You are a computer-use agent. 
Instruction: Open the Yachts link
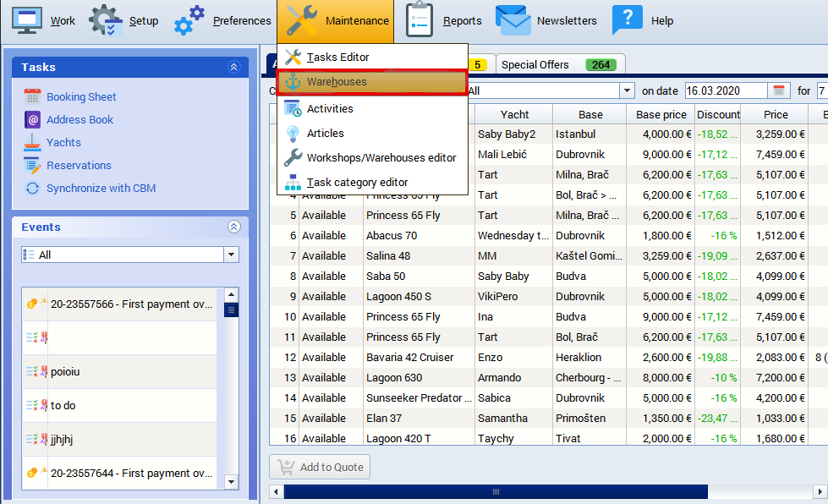(63, 143)
